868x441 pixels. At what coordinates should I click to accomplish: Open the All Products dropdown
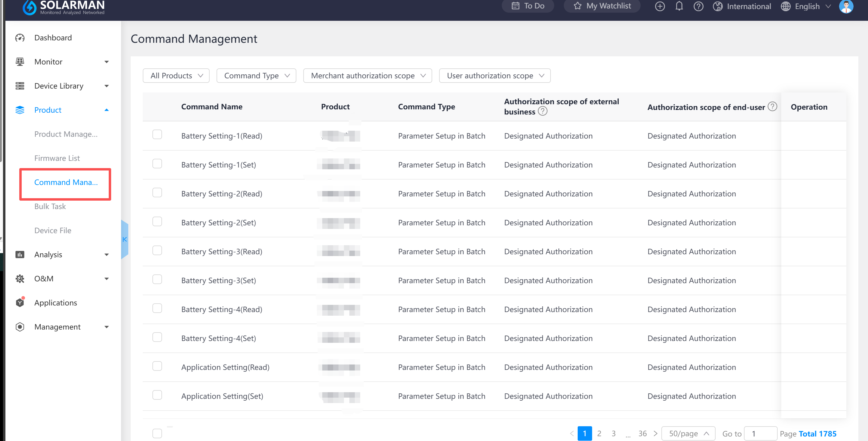pyautogui.click(x=176, y=76)
